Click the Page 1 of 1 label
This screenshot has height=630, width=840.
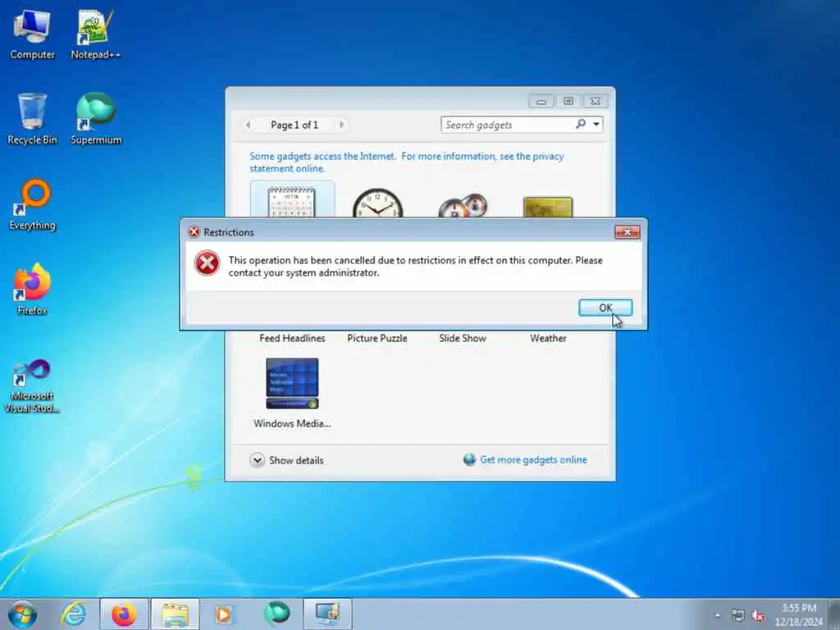294,125
